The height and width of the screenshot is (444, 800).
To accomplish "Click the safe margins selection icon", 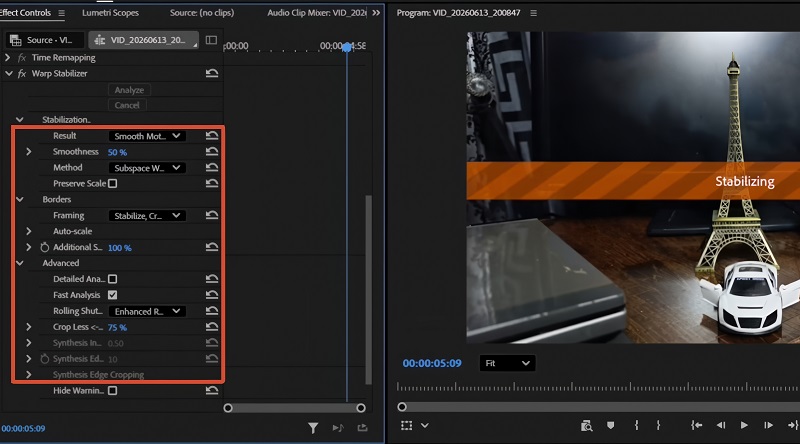I will click(x=406, y=425).
